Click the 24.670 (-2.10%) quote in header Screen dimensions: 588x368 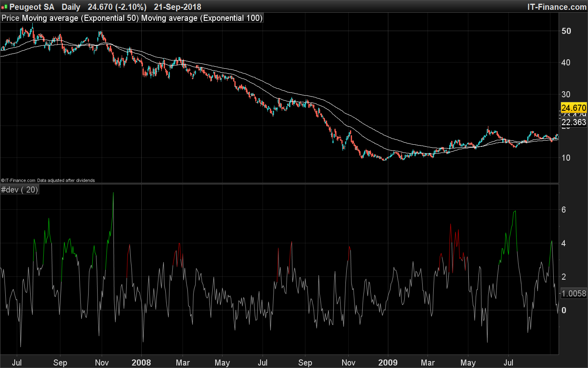coord(117,7)
